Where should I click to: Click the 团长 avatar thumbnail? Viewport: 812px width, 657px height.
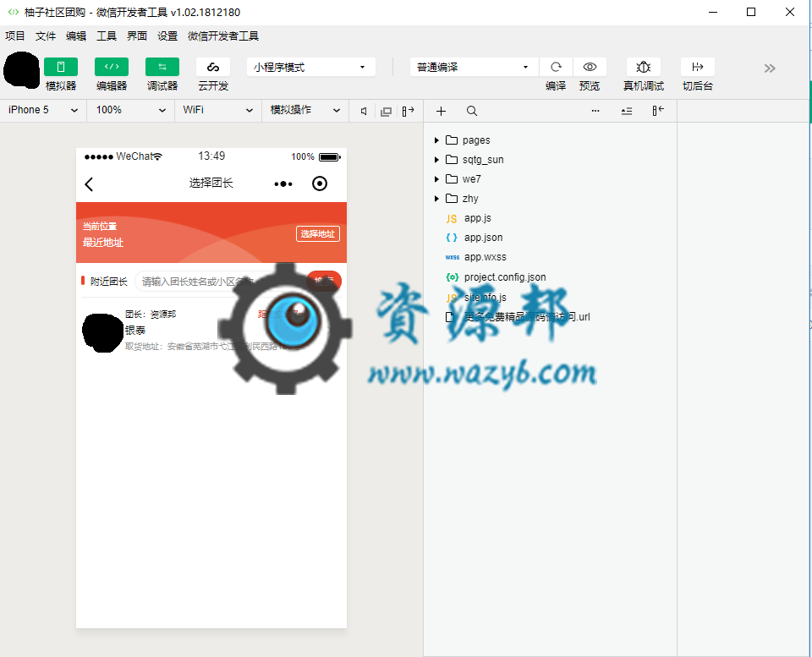pos(103,333)
